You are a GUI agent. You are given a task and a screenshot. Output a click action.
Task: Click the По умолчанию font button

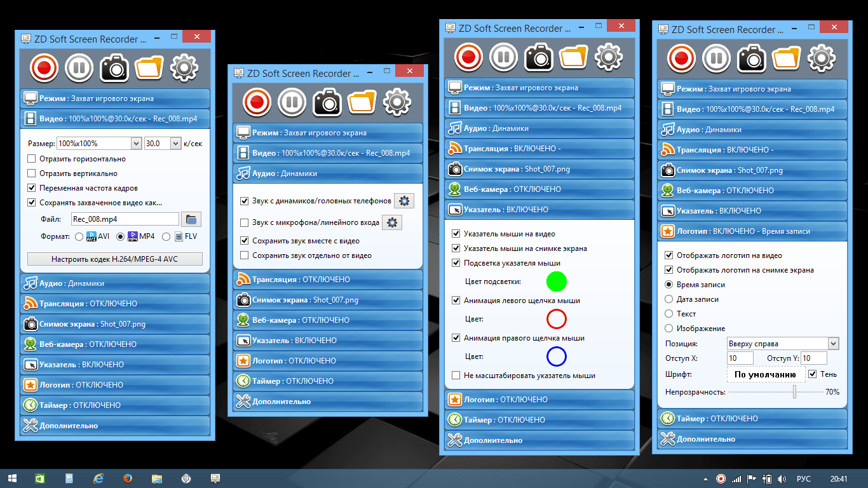coord(765,374)
